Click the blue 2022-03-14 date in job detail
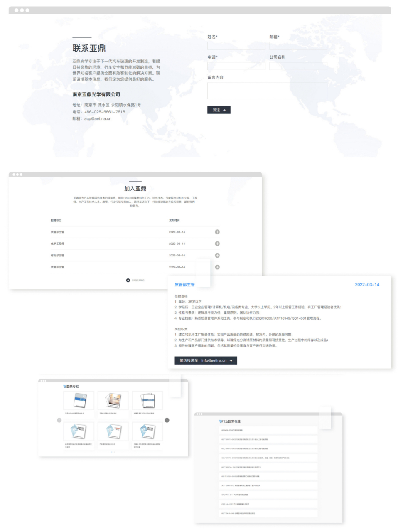 (x=367, y=285)
